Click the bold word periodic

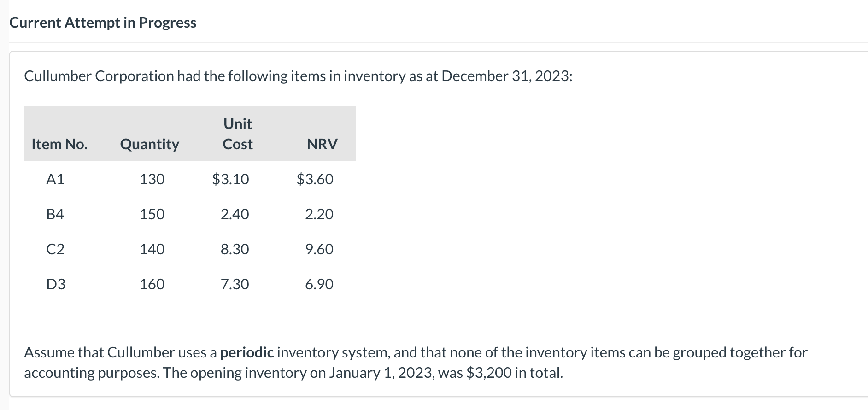(247, 352)
